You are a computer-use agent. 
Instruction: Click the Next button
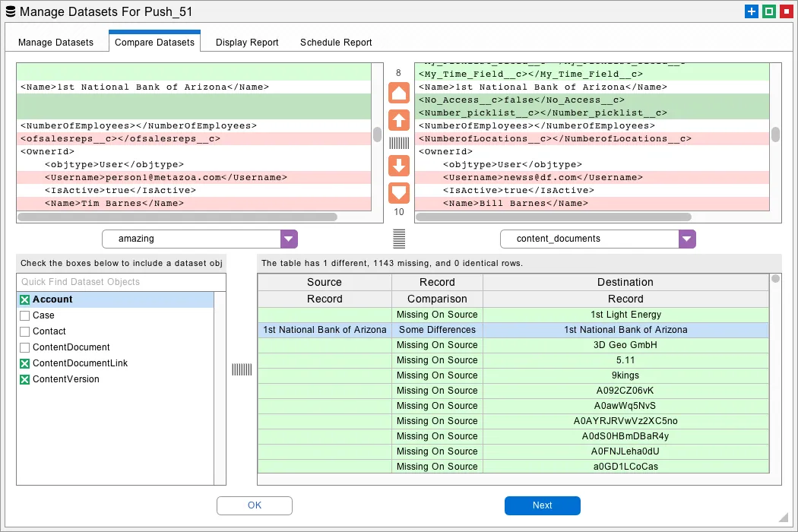pos(542,505)
